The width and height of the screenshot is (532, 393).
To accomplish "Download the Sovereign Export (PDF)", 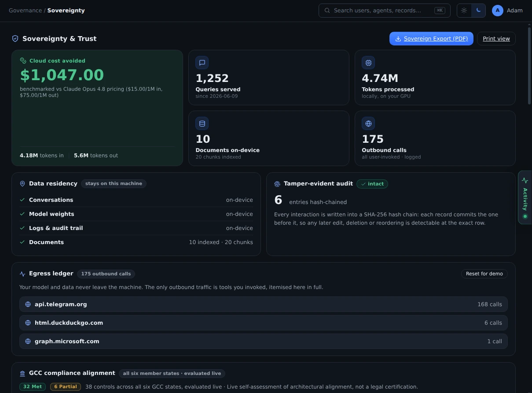I will click(431, 39).
